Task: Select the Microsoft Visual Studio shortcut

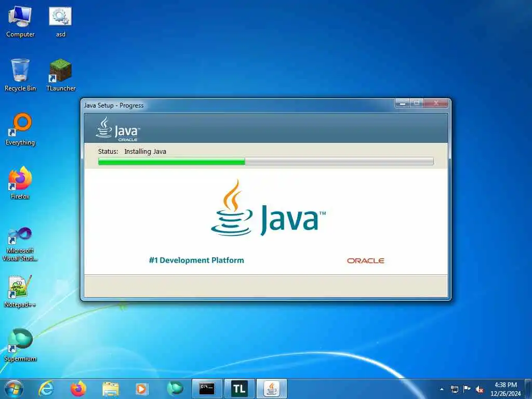Action: point(20,244)
